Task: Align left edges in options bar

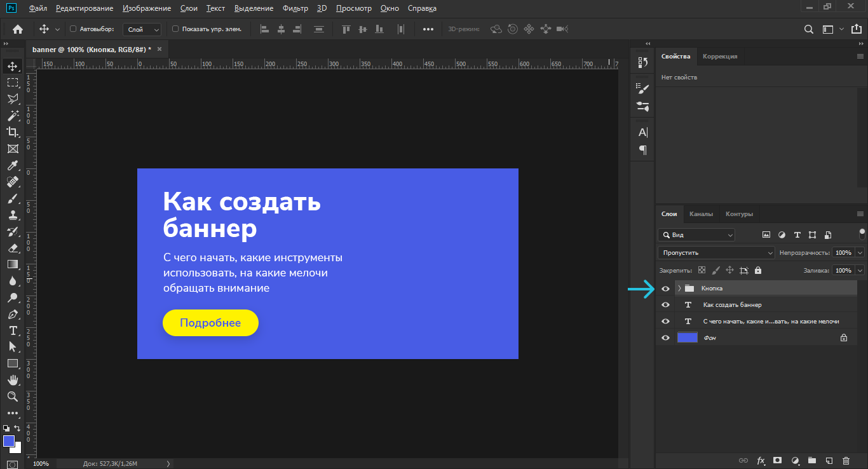Action: (265, 29)
